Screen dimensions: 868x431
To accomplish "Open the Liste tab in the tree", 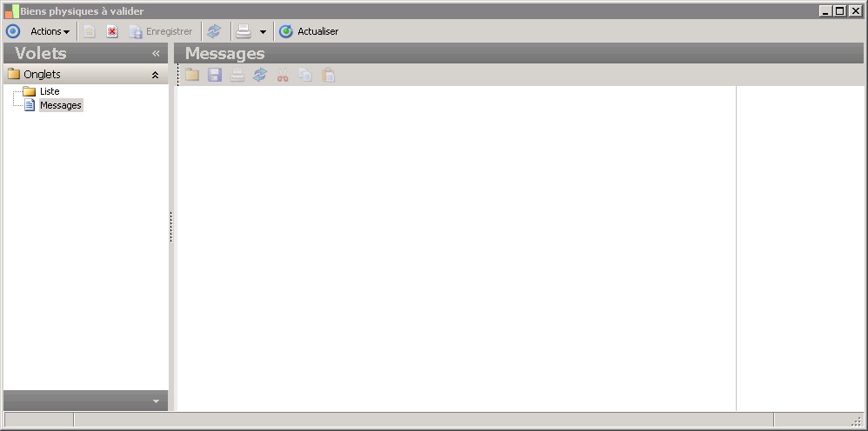I will tap(50, 91).
